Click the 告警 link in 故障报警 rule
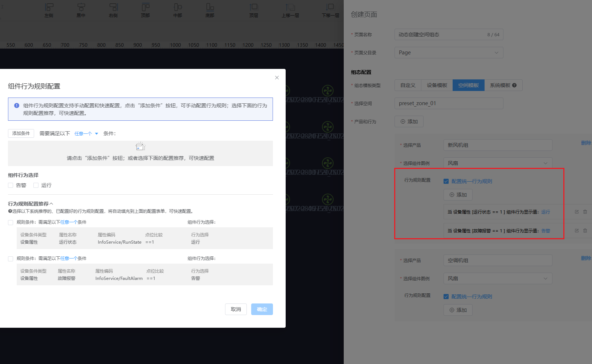This screenshot has width=592, height=364. [546, 231]
